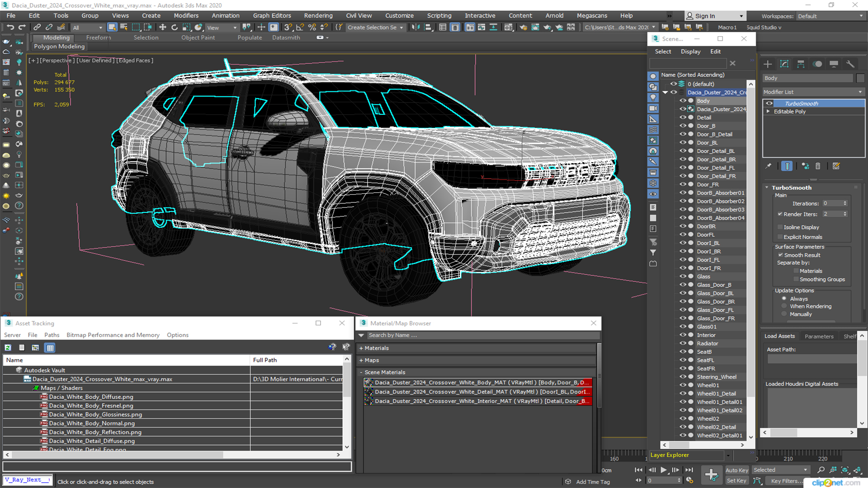Remove modifier from stack trash icon
868x488 pixels.
818,166
